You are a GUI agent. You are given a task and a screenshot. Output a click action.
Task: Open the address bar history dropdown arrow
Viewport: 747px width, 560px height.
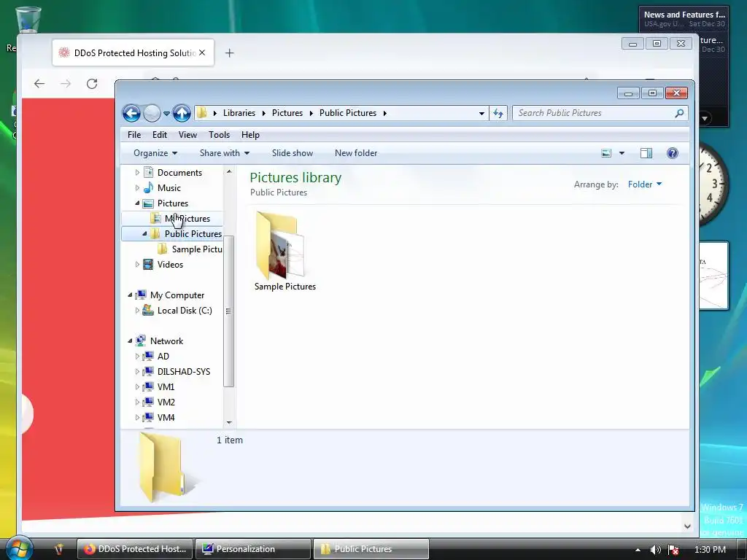481,113
